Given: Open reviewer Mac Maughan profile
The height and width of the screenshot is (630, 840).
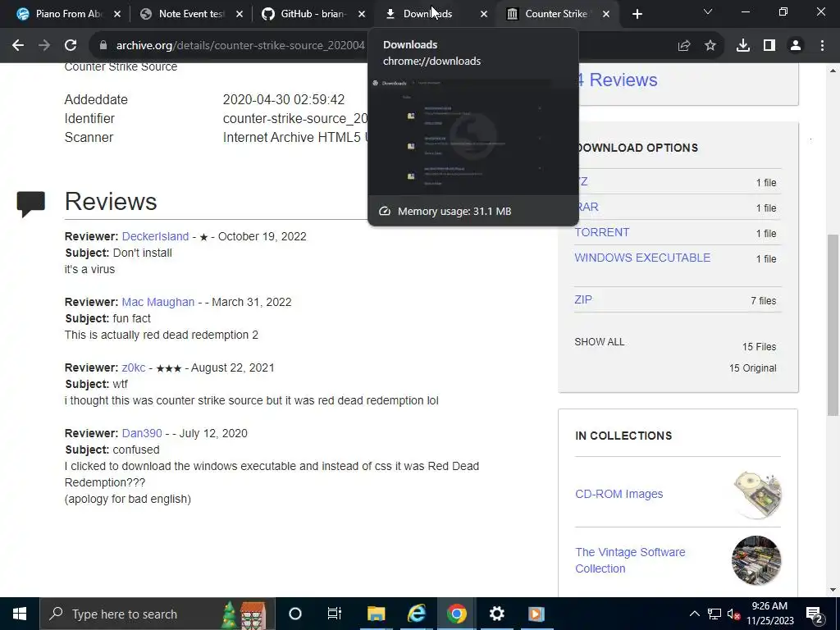Looking at the screenshot, I should pos(158,302).
